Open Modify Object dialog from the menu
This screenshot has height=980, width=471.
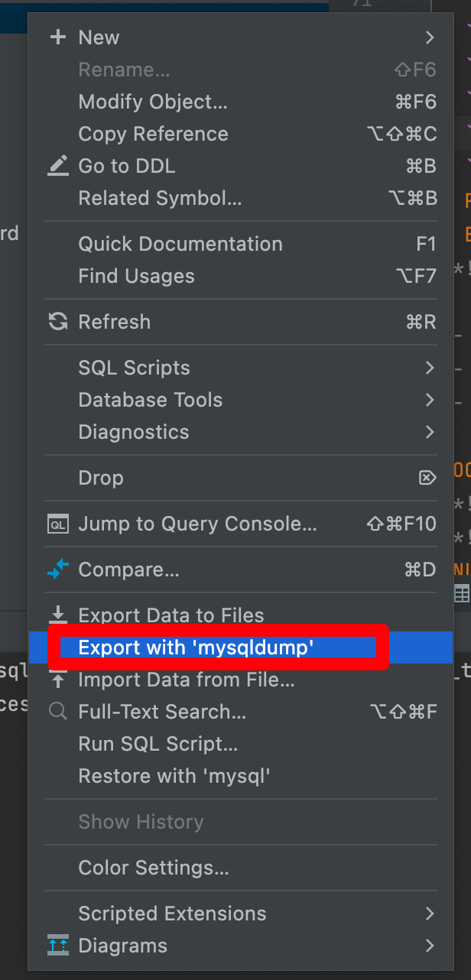coord(152,101)
